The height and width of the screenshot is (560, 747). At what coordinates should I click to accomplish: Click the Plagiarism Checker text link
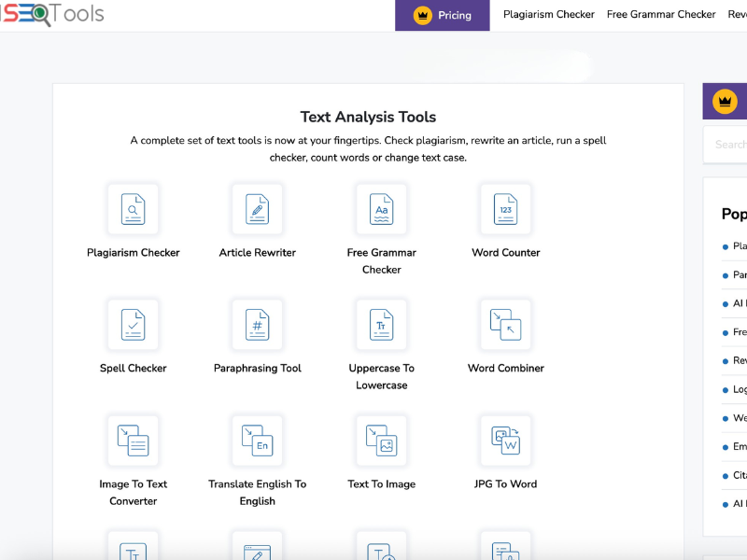point(134,252)
